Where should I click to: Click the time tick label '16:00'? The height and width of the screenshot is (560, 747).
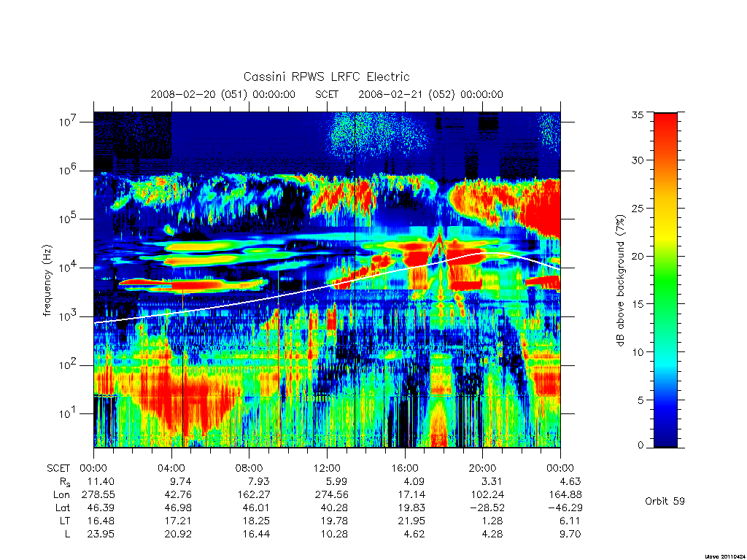(x=405, y=468)
